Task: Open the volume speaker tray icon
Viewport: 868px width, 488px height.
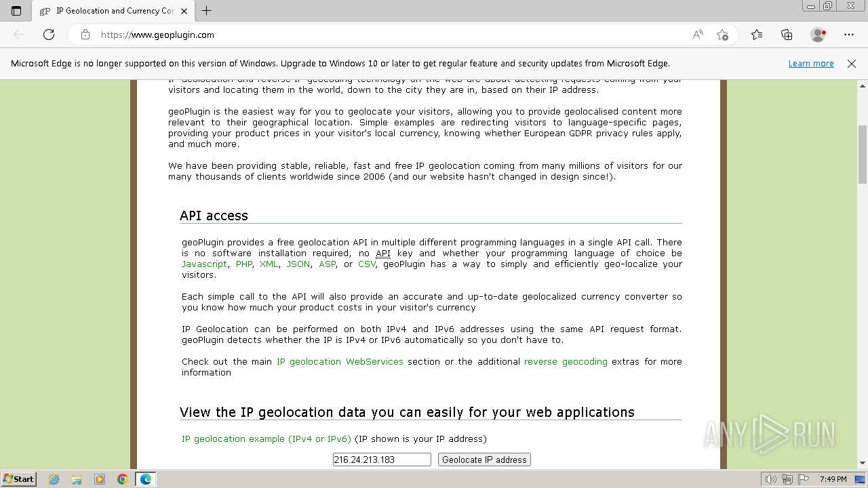Action: (771, 479)
